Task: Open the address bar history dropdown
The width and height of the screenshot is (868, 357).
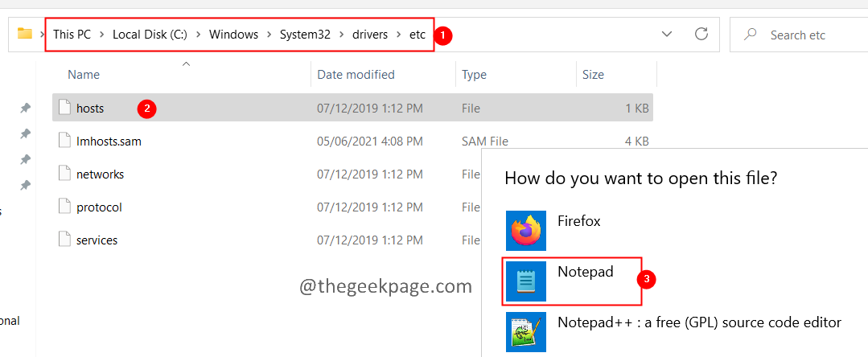Action: click(666, 35)
